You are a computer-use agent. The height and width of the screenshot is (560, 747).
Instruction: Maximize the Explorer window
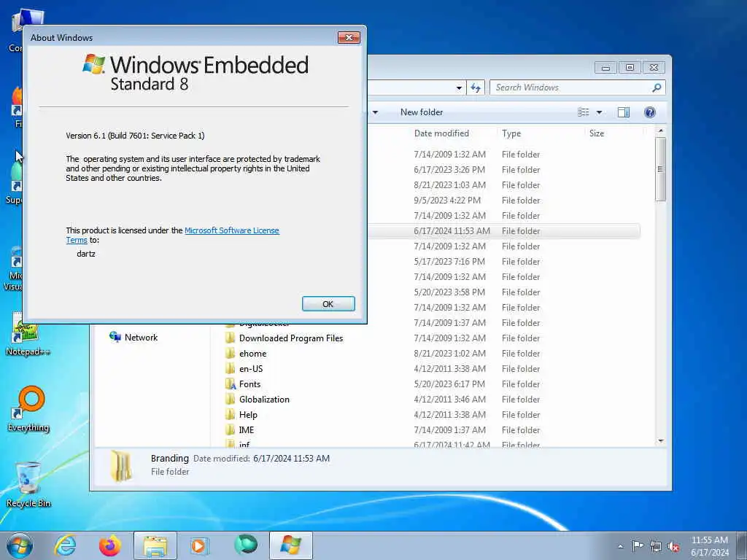point(630,68)
